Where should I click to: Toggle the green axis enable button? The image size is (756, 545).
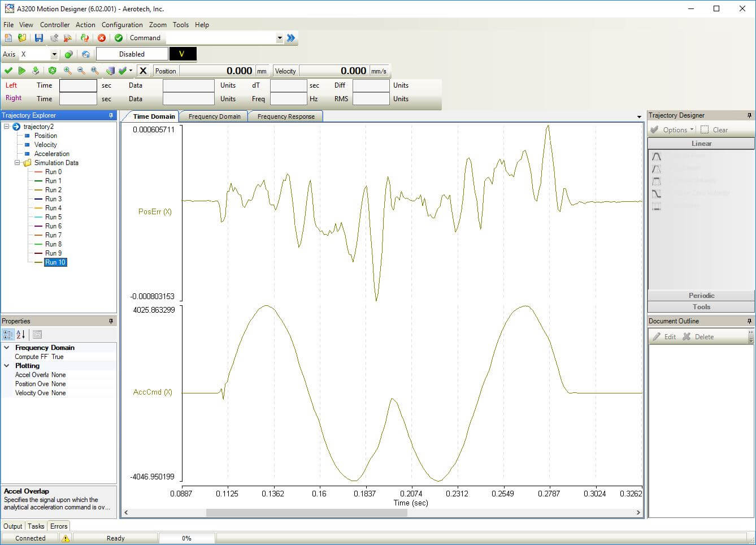(x=68, y=54)
